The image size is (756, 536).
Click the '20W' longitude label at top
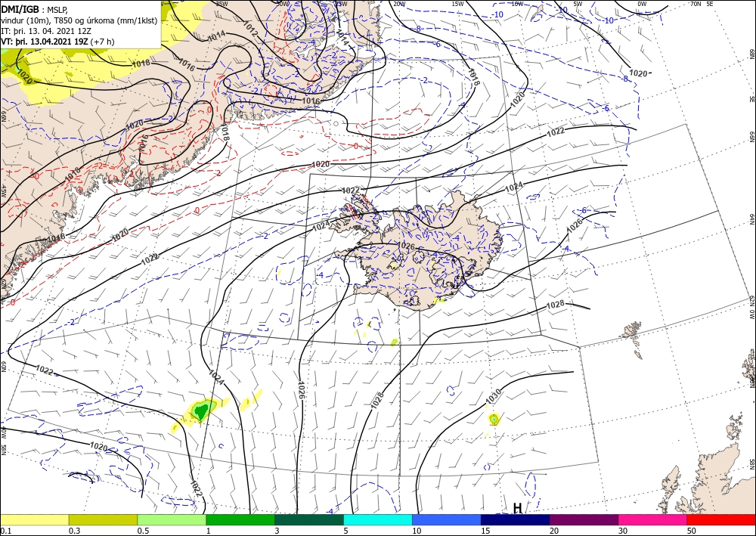[398, 4]
